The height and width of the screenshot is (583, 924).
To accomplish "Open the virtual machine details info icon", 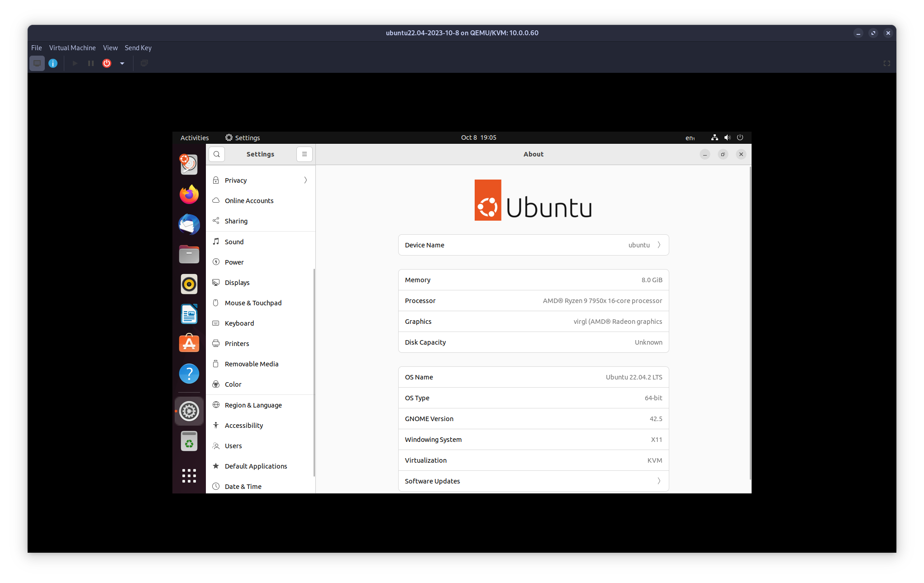I will coord(53,63).
